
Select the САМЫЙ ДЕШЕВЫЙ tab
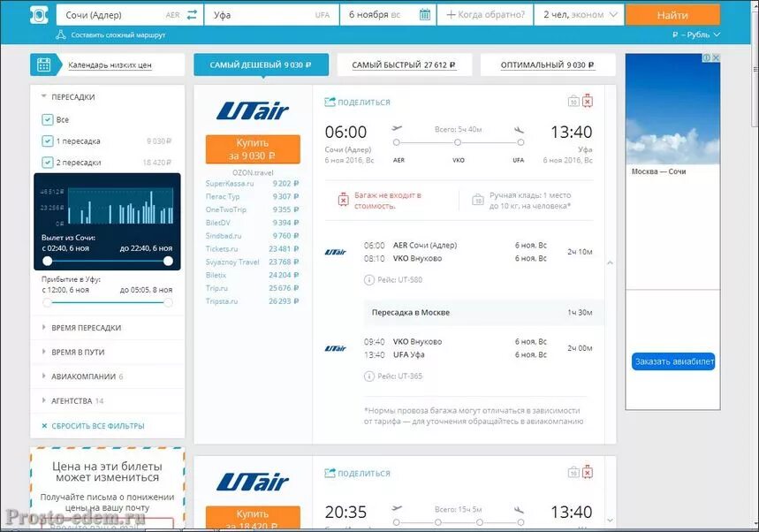[261, 65]
